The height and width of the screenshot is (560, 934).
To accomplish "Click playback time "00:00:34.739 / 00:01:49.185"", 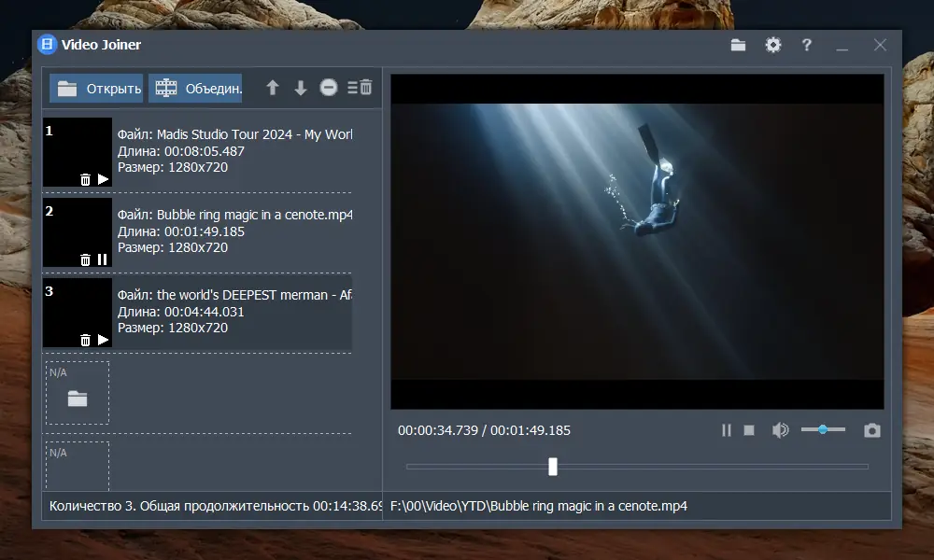I will click(x=484, y=430).
